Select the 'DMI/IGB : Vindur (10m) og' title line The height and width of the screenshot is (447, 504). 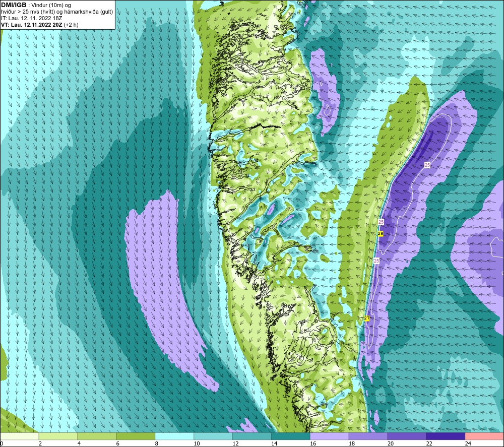click(36, 5)
